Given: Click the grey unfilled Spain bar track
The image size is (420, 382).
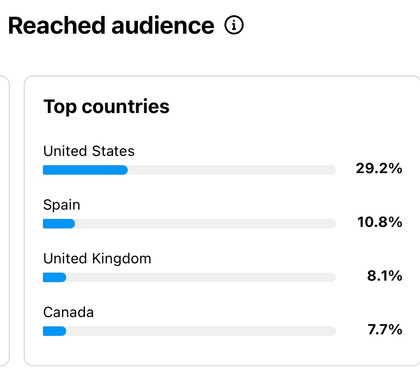Looking at the screenshot, I should click(x=205, y=224).
